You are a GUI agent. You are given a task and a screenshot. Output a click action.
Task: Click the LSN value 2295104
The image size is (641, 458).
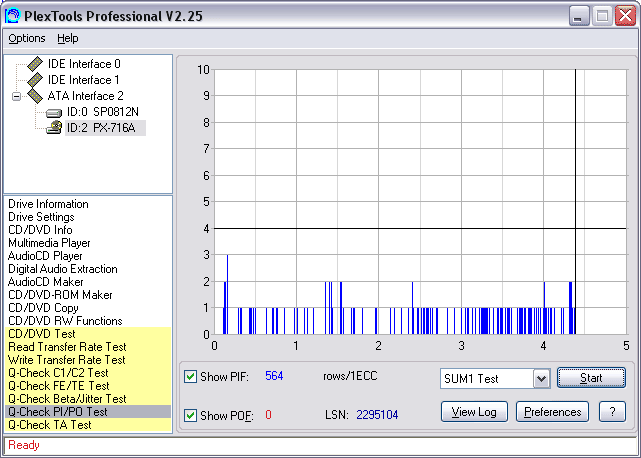coord(377,415)
